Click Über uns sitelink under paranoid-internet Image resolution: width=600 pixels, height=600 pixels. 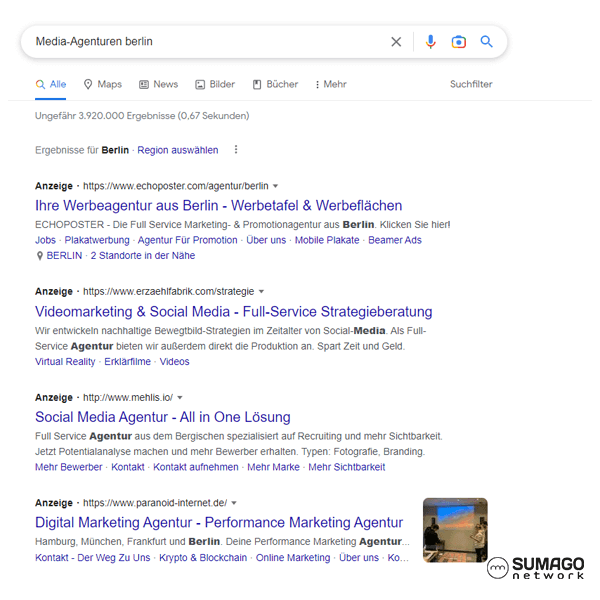[x=359, y=558]
